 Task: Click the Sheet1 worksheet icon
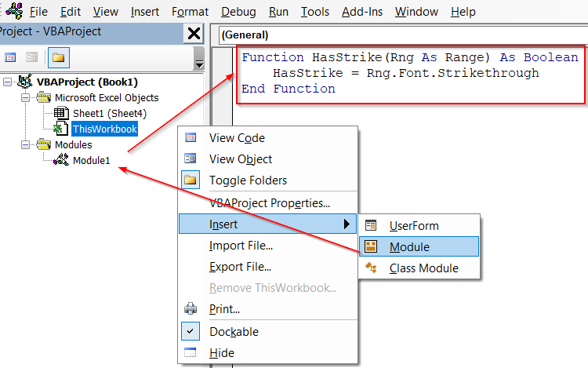click(61, 113)
